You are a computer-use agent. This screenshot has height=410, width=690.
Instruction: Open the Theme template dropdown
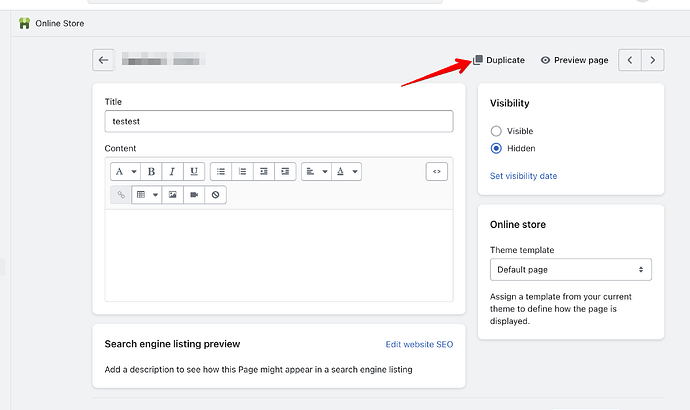pyautogui.click(x=570, y=270)
